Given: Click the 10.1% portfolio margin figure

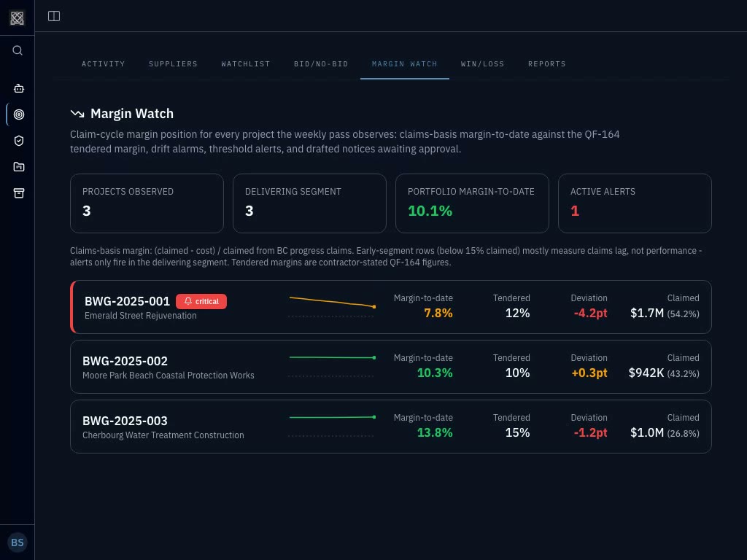Looking at the screenshot, I should click(x=430, y=211).
